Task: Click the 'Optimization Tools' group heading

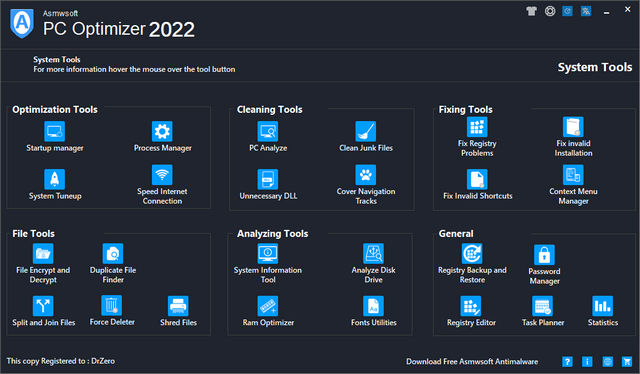Action: point(55,109)
